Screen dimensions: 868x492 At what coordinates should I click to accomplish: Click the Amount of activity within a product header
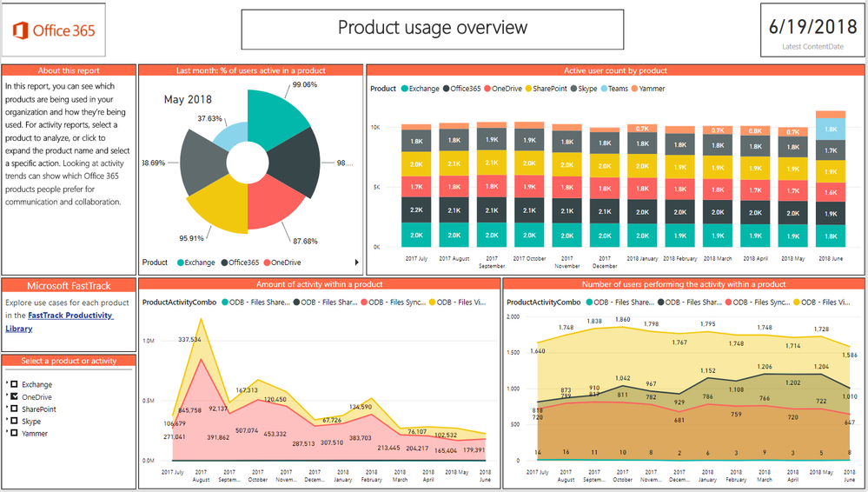320,284
